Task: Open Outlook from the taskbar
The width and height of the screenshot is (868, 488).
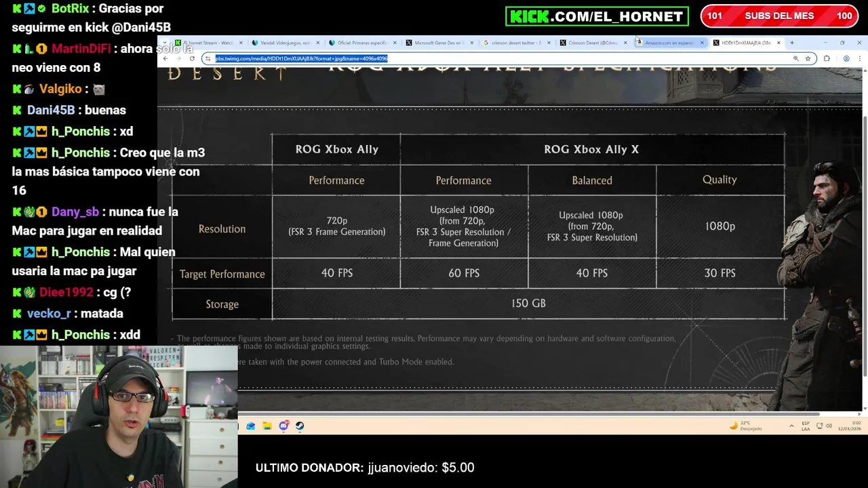Action: [251, 426]
